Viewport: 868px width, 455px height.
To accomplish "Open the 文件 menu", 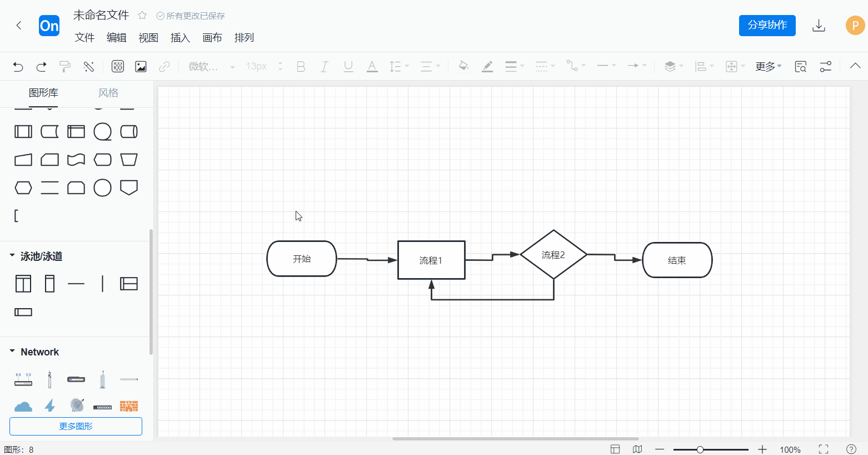I will click(84, 37).
